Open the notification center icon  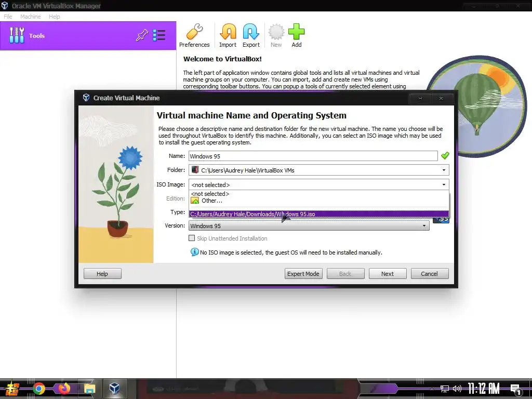pyautogui.click(x=516, y=389)
